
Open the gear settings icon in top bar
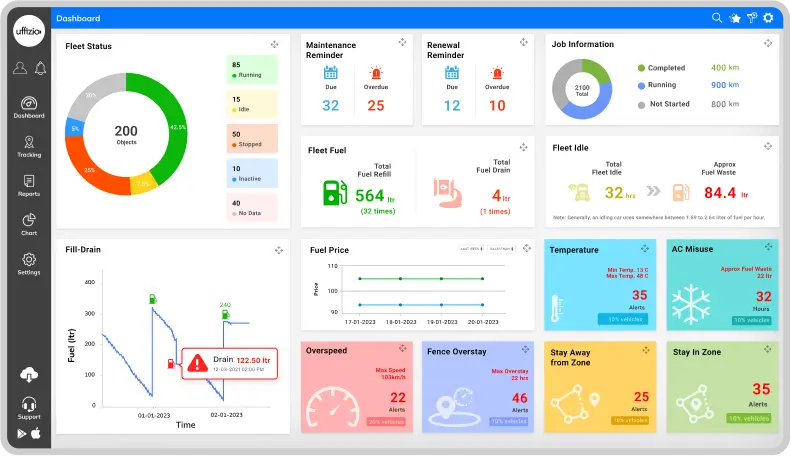[768, 18]
